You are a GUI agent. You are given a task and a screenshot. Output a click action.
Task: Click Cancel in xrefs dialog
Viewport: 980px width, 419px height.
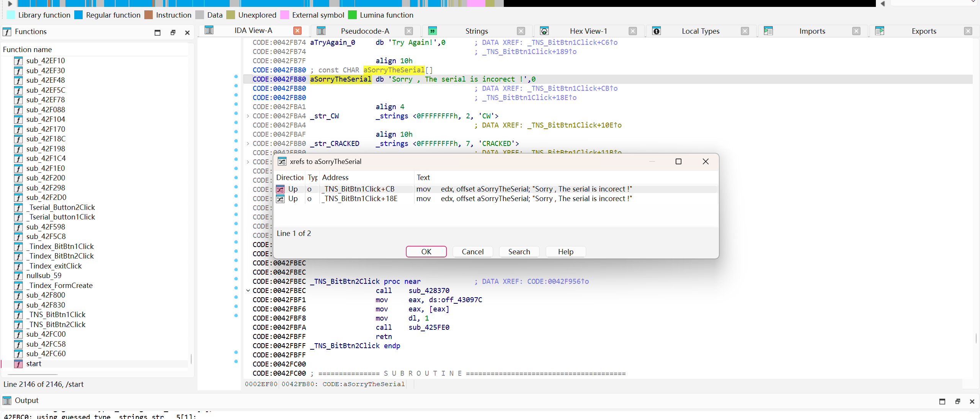click(472, 252)
